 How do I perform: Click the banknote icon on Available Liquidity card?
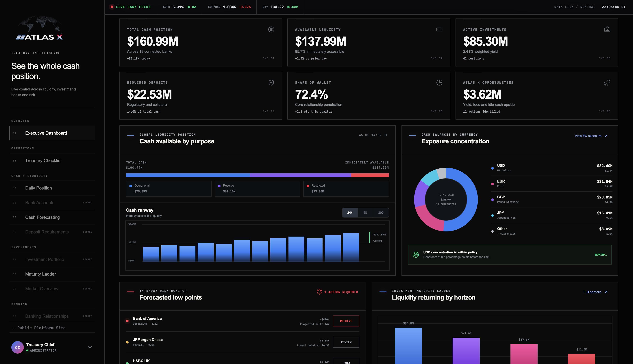(x=439, y=29)
